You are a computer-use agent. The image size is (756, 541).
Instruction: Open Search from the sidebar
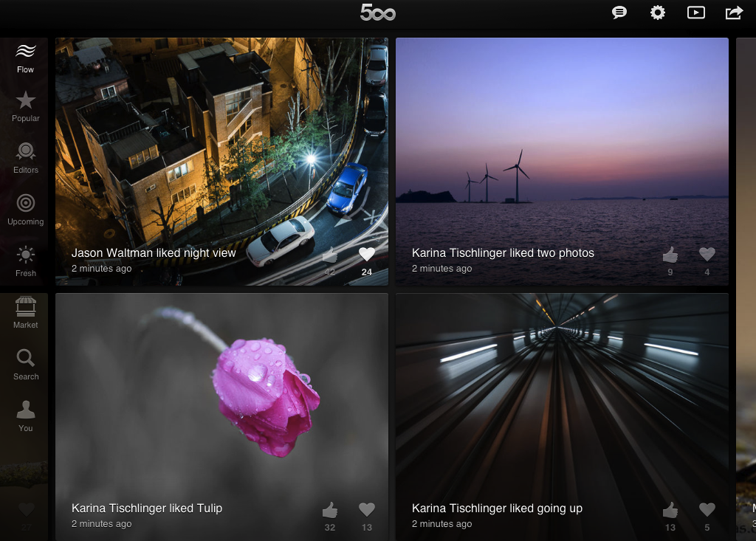point(26,365)
